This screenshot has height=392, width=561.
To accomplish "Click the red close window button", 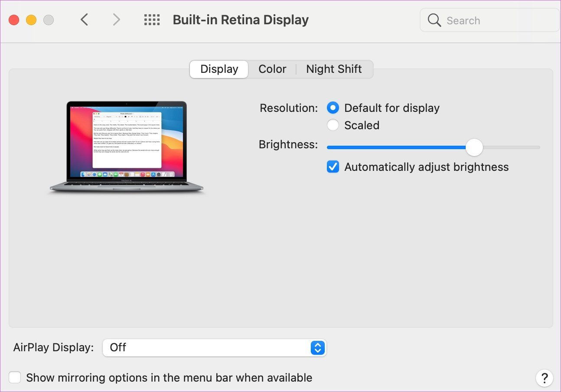I will [x=14, y=20].
